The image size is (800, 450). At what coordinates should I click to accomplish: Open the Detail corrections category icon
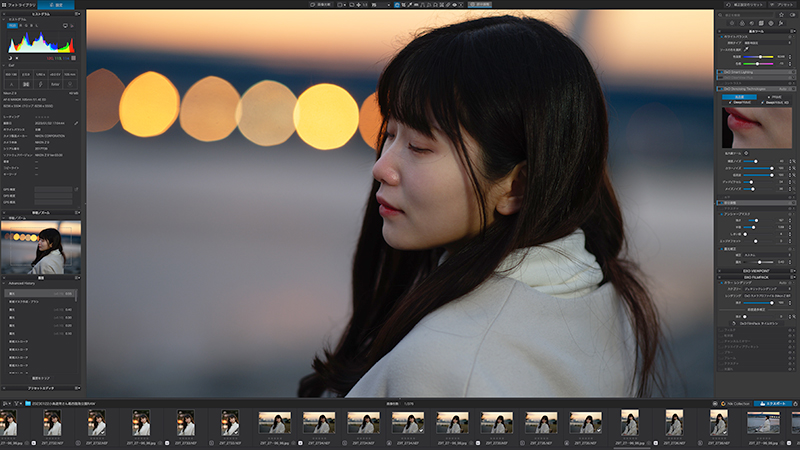coord(752,23)
